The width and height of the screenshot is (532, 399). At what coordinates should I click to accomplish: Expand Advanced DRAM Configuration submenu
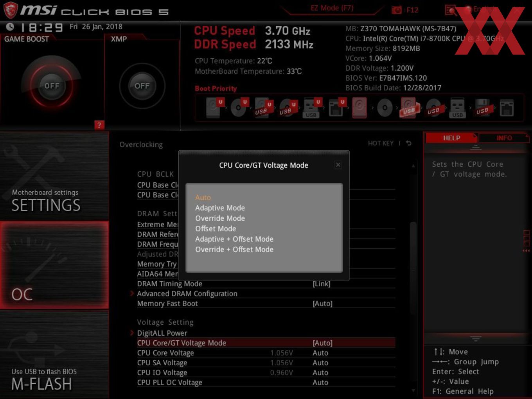[x=187, y=293]
